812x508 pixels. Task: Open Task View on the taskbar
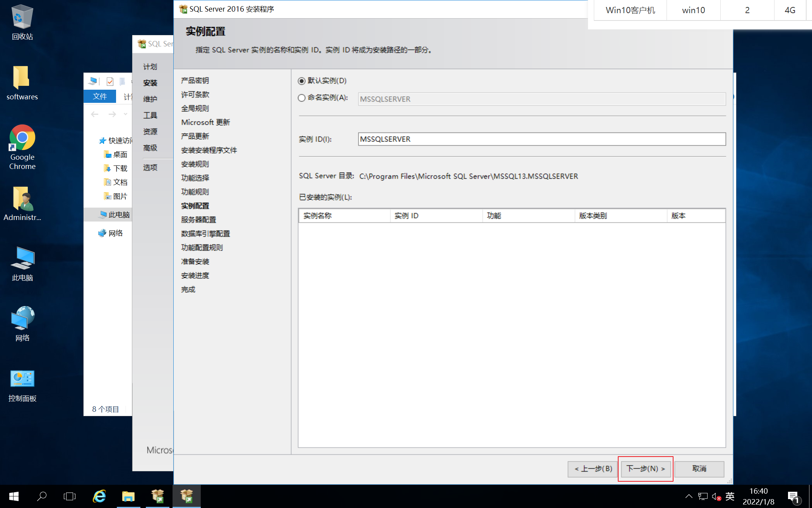[x=70, y=496]
